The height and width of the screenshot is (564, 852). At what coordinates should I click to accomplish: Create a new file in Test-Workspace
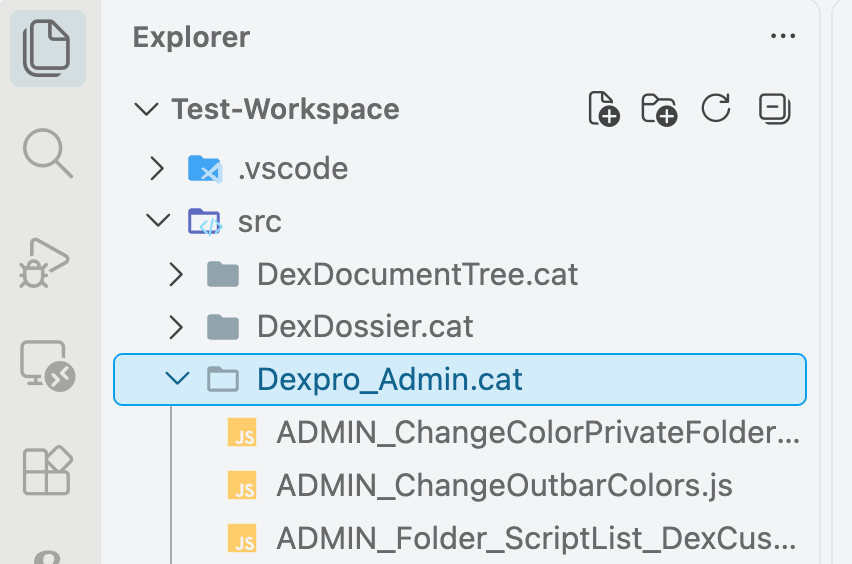point(604,109)
